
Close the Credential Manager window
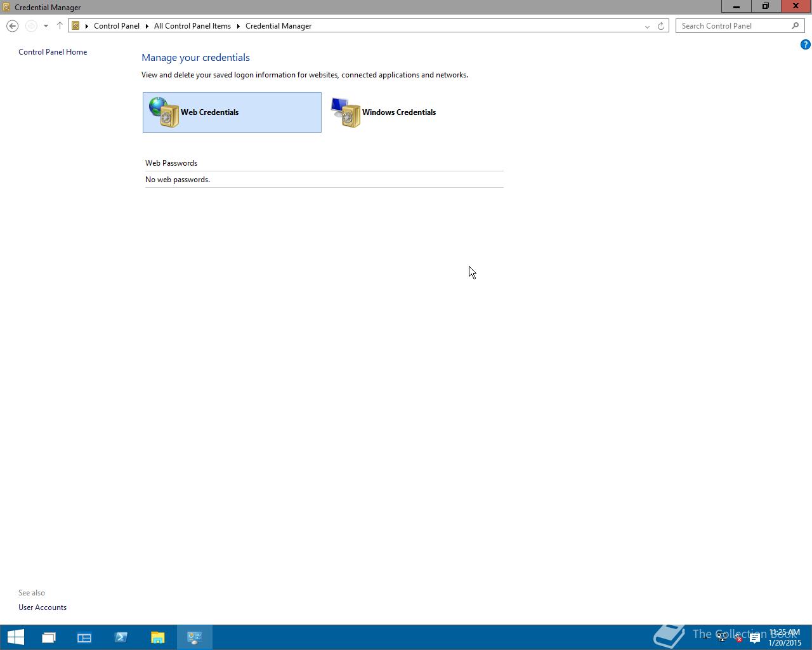coord(796,6)
